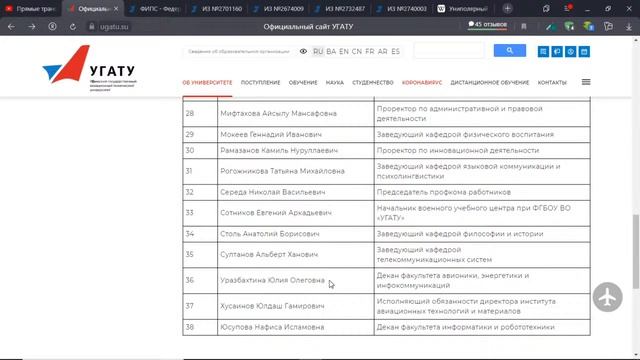Switch site language to RU
The image size is (640, 360).
tap(318, 51)
